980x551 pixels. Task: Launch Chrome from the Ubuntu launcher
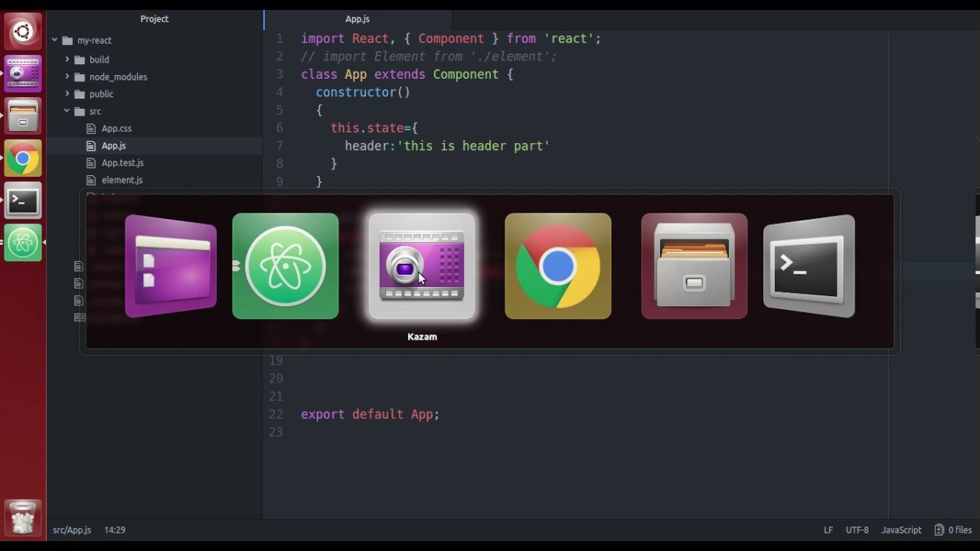point(23,159)
